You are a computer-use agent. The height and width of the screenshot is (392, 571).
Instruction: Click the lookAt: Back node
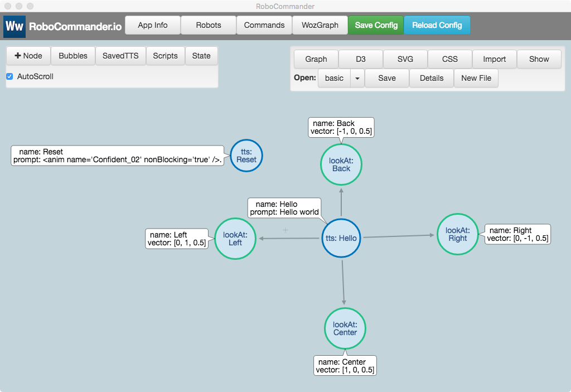point(341,164)
